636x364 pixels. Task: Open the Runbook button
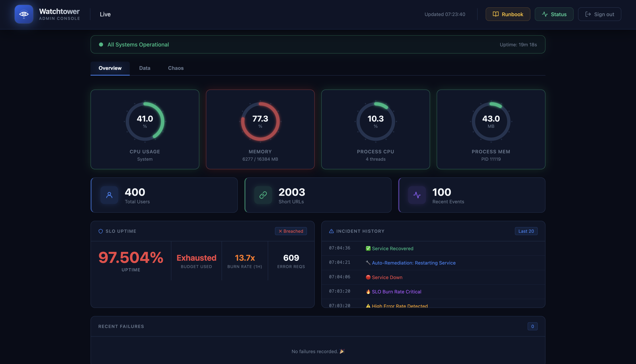[508, 14]
